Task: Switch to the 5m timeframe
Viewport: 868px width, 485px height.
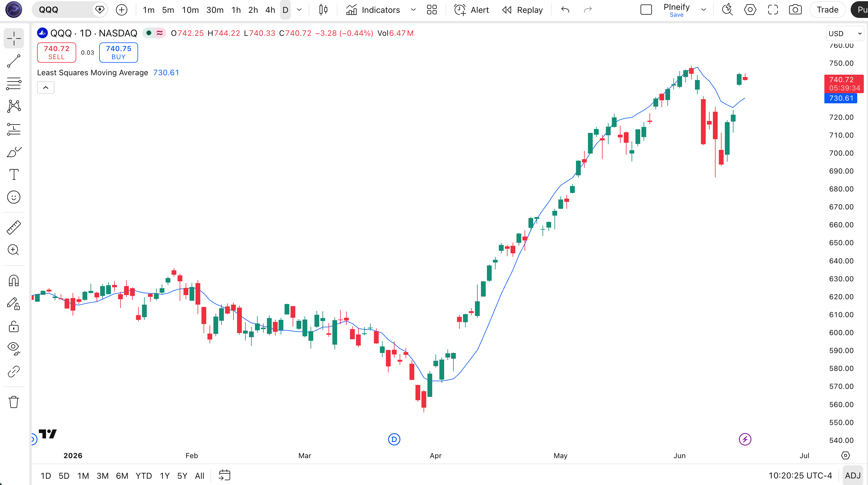Action: tap(168, 10)
